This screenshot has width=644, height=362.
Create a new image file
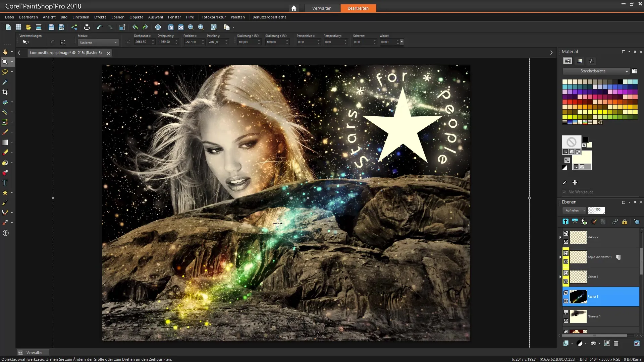coord(8,27)
